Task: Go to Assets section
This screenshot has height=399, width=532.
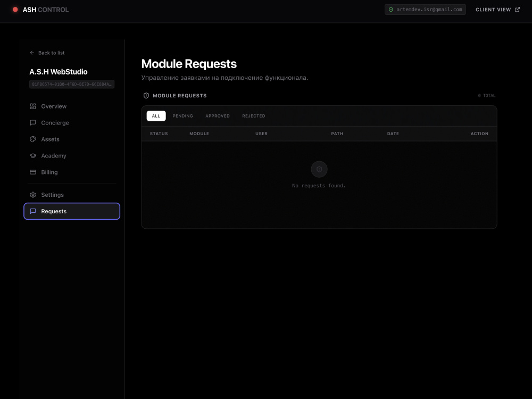Action: [72, 139]
